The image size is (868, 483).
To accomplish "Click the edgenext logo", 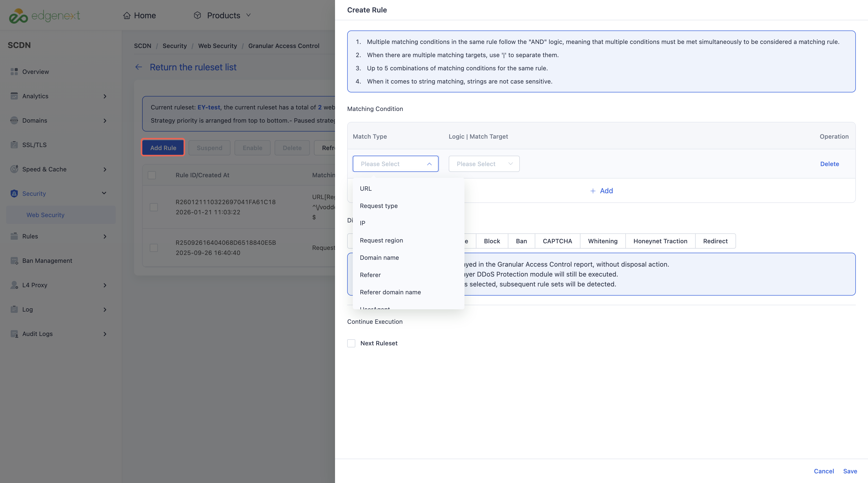I will 44,15.
